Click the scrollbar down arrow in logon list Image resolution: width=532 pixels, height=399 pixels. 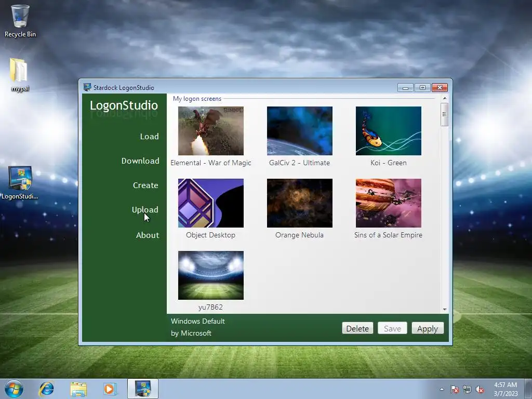click(x=445, y=310)
